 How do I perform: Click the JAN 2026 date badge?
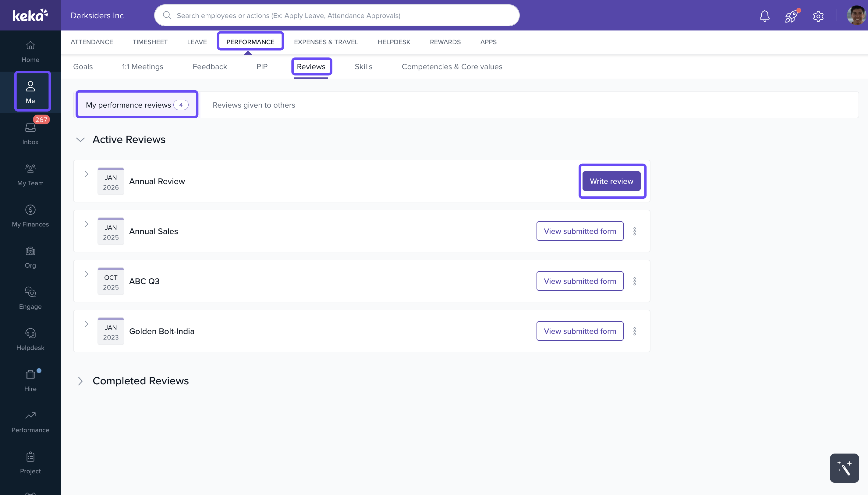coord(111,181)
